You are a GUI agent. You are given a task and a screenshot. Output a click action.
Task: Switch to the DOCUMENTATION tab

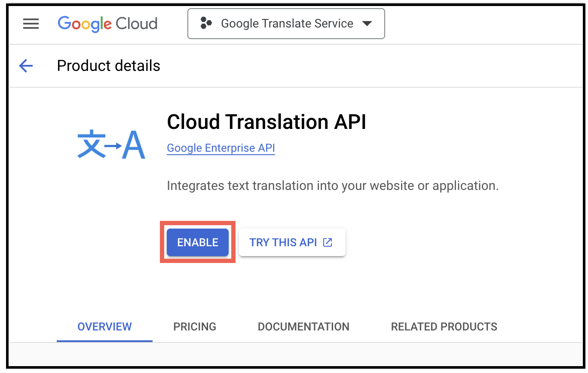303,327
